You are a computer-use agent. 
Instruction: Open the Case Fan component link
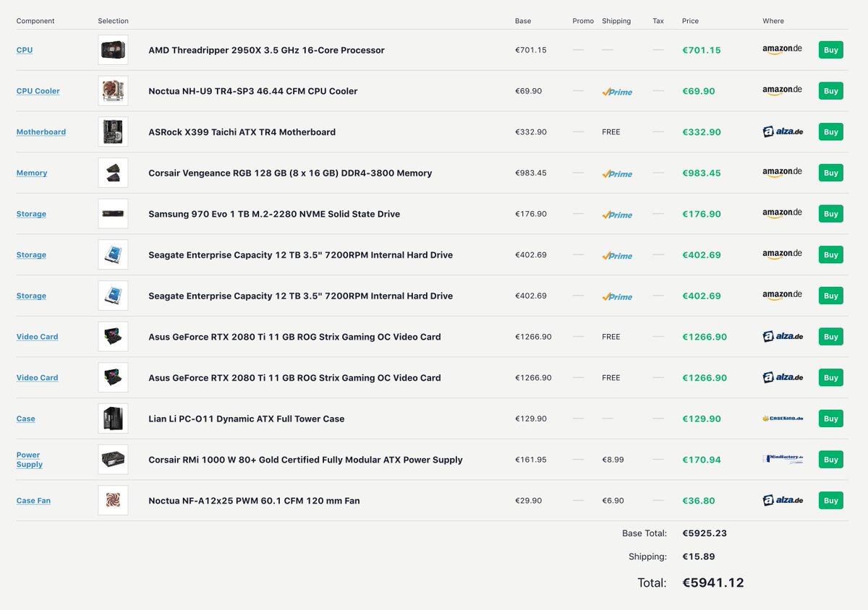[x=33, y=500]
